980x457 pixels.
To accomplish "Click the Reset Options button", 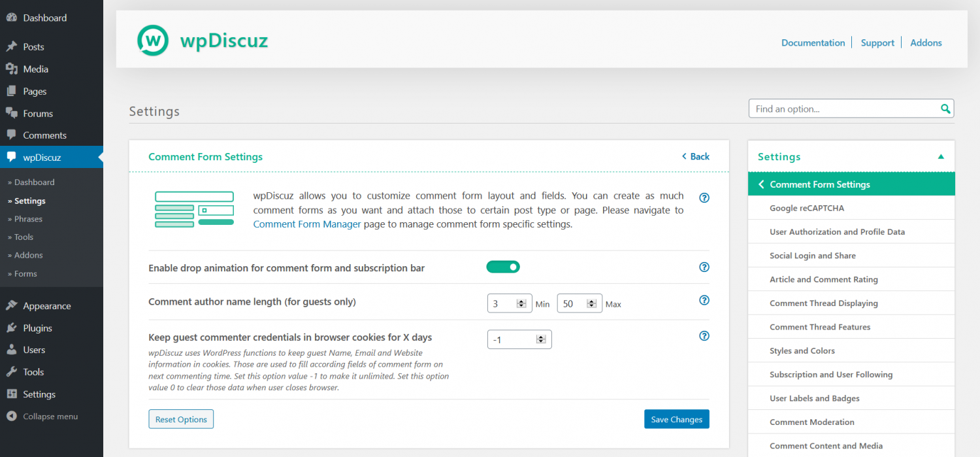I will [181, 418].
